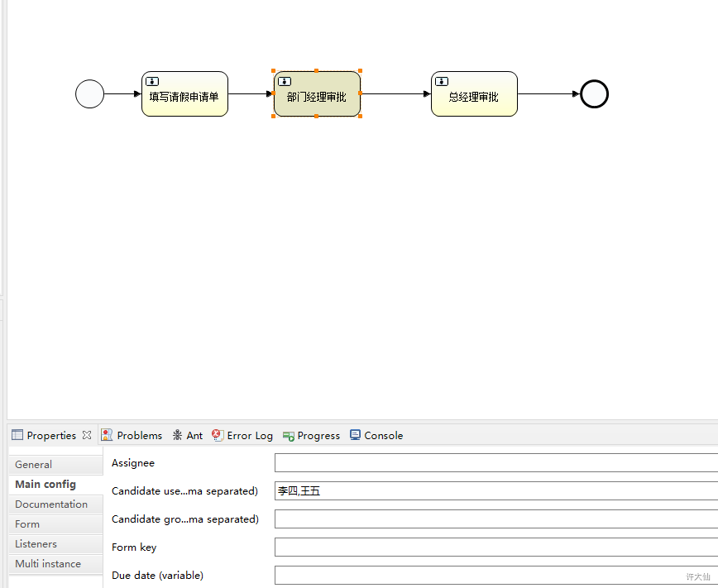Viewport: 718px width, 588px height.
Task: Click the Ant view icon
Action: (177, 435)
